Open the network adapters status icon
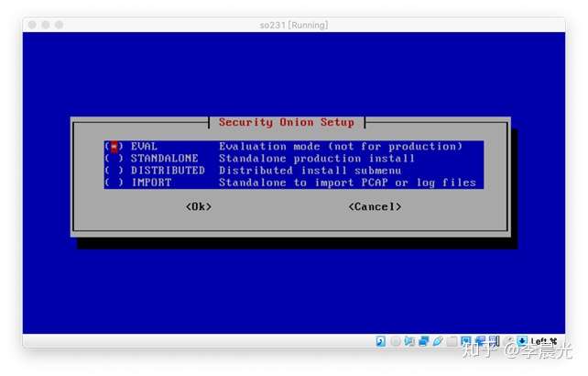This screenshot has width=588, height=376. click(x=424, y=341)
